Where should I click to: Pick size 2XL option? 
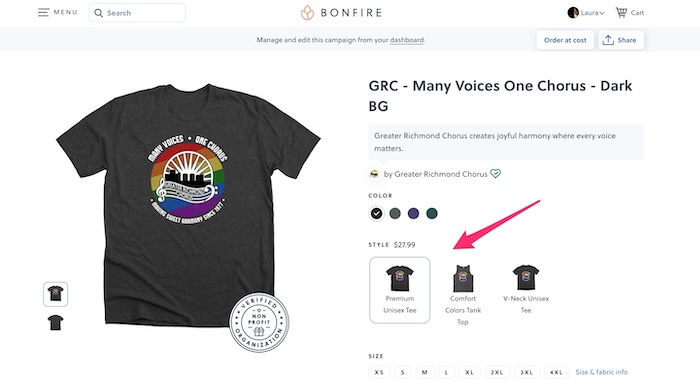497,372
